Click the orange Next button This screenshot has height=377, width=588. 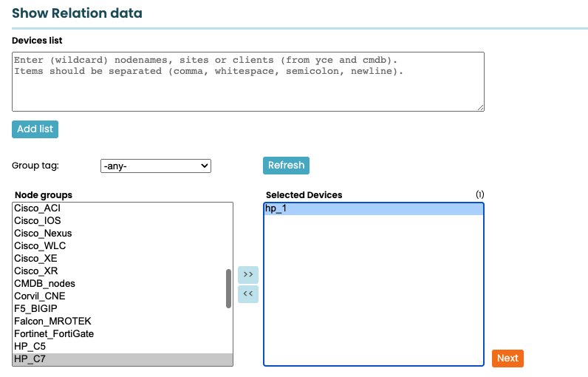coord(507,359)
